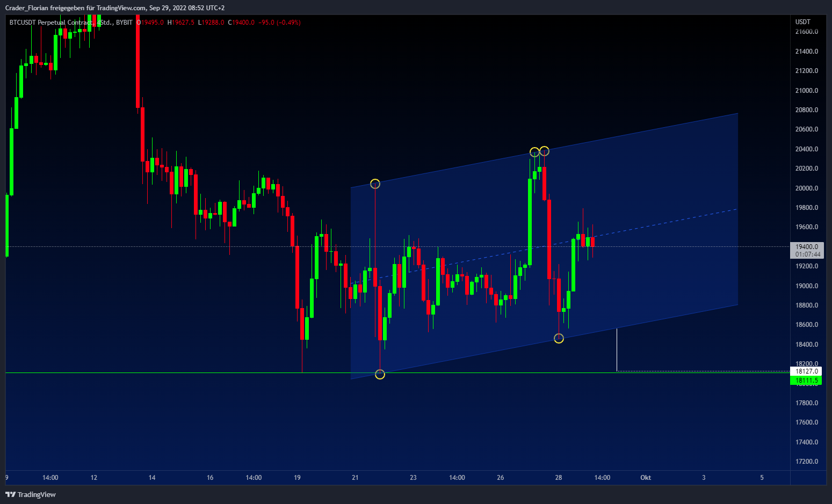Click the change value -95.0 (-0.49%)
This screenshot has height=504, width=832.
click(x=279, y=23)
